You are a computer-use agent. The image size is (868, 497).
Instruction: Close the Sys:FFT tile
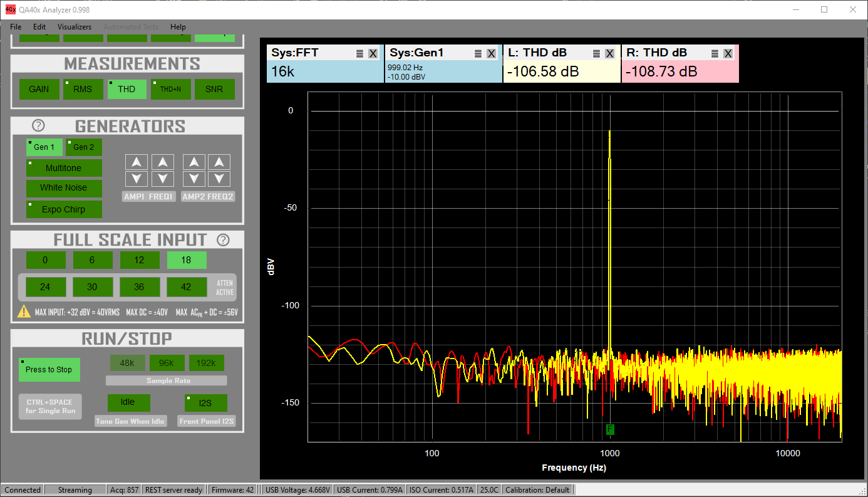373,54
